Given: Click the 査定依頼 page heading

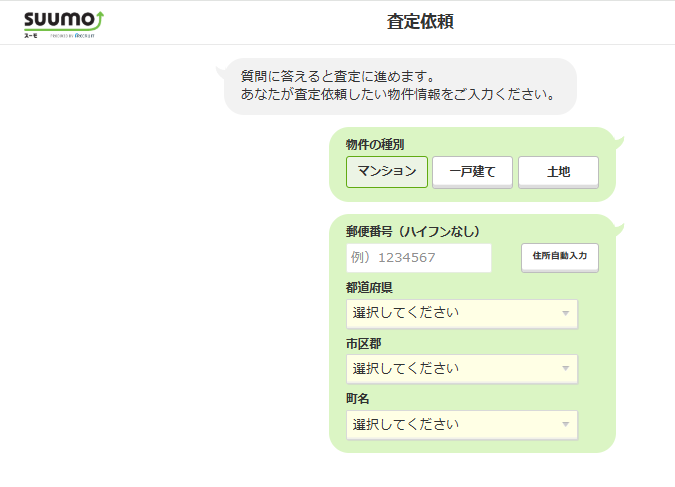Looking at the screenshot, I should 420,22.
